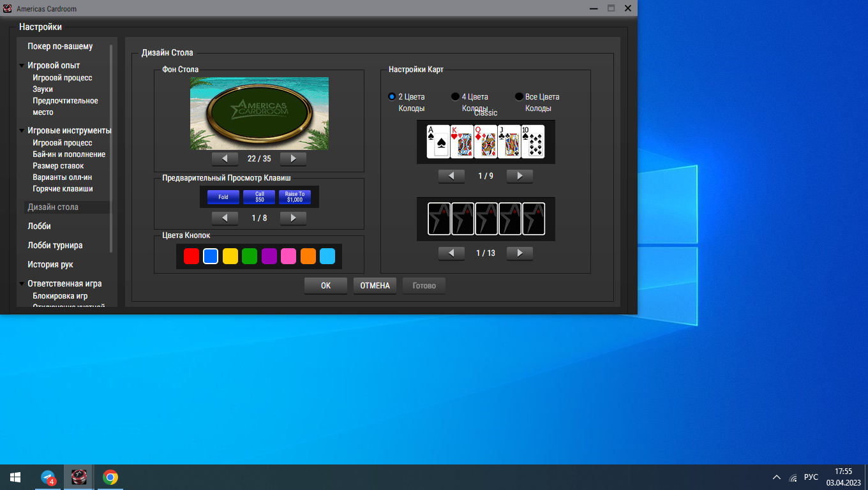Pick the yellow button color
The width and height of the screenshot is (868, 490).
[230, 256]
